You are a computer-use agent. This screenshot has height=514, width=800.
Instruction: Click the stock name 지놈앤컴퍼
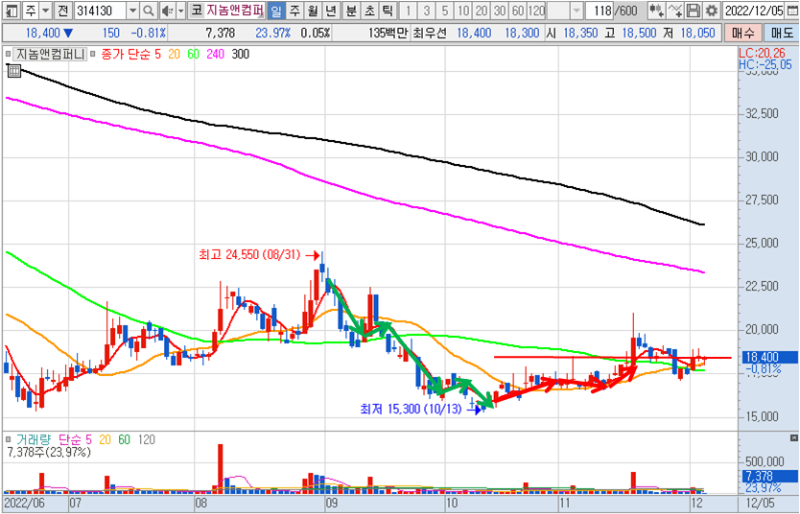235,10
